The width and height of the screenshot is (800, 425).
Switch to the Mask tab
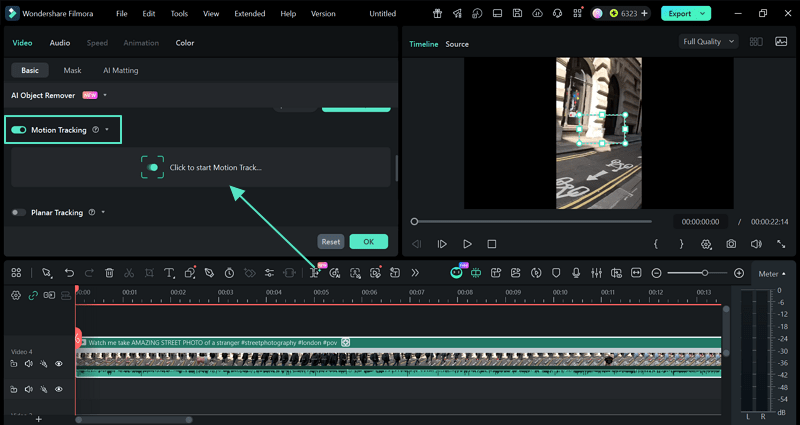(72, 71)
